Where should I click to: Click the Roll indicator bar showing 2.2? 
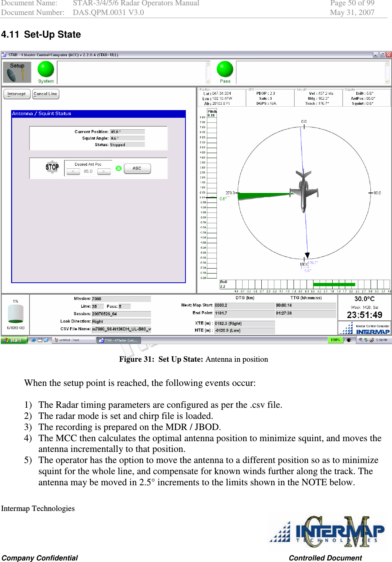tap(333, 284)
